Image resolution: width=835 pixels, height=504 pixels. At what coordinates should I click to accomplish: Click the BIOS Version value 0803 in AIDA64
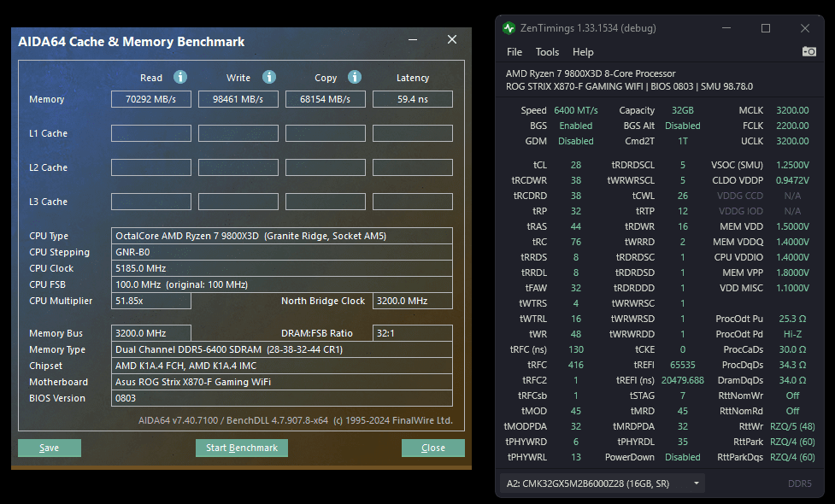click(x=282, y=398)
